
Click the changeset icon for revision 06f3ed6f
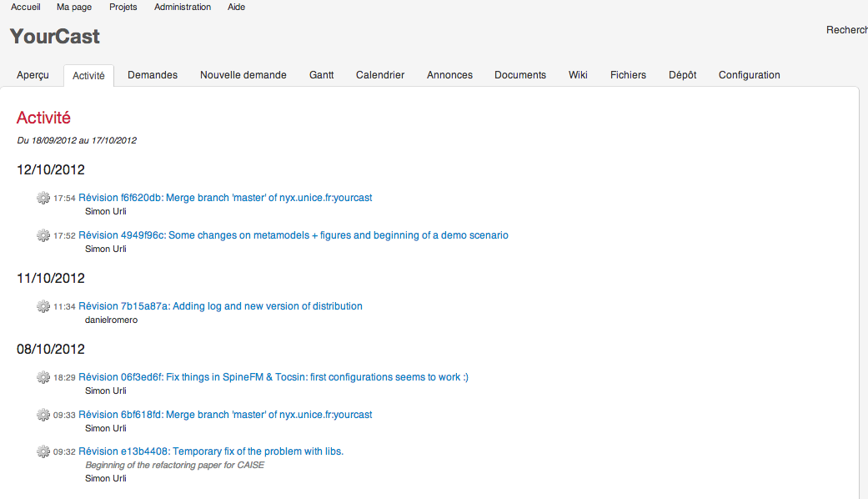43,377
